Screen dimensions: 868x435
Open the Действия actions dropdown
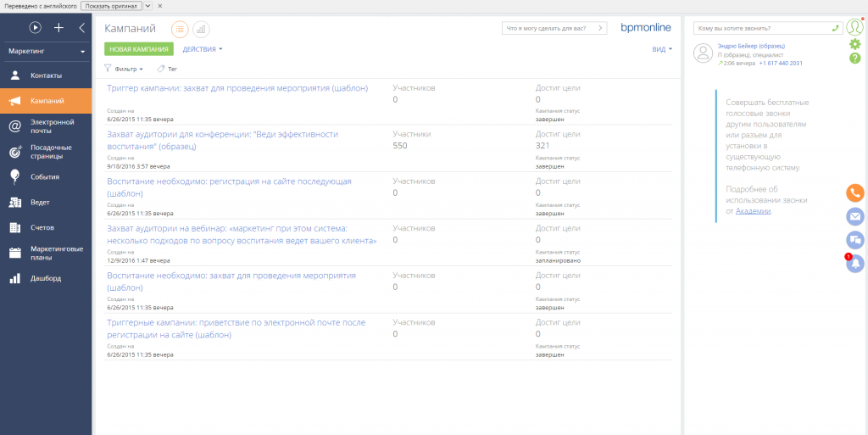[x=203, y=49]
